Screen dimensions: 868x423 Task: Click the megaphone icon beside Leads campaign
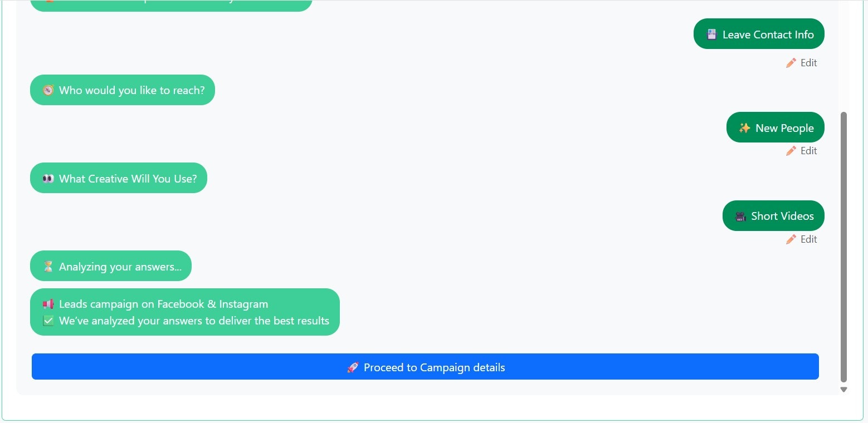point(48,304)
